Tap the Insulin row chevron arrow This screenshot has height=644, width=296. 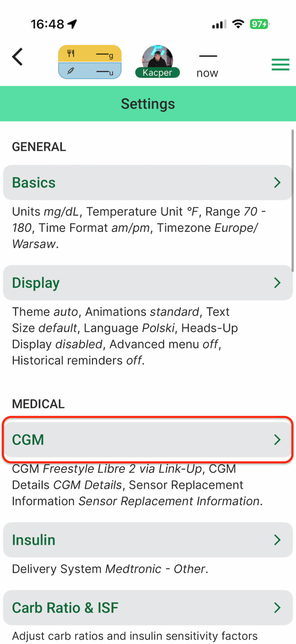point(277,540)
